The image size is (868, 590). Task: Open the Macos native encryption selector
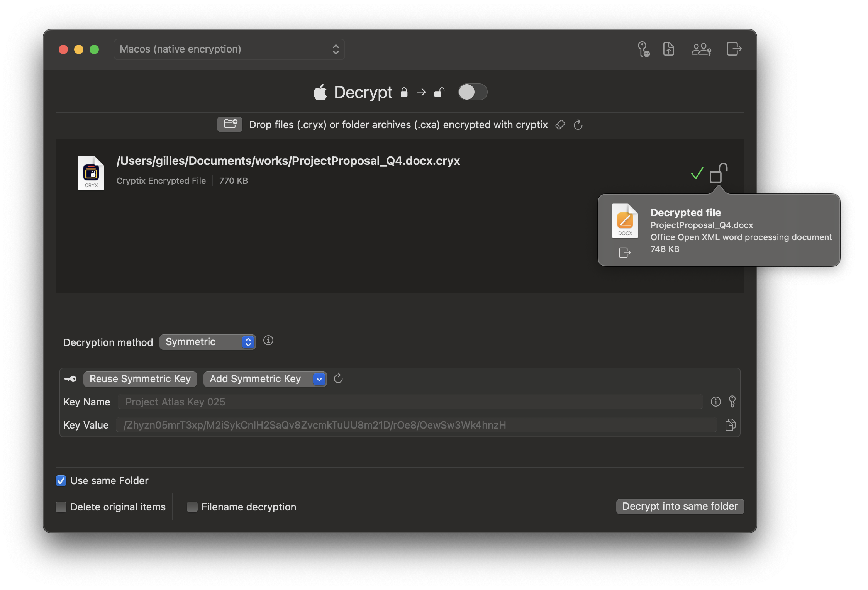229,49
